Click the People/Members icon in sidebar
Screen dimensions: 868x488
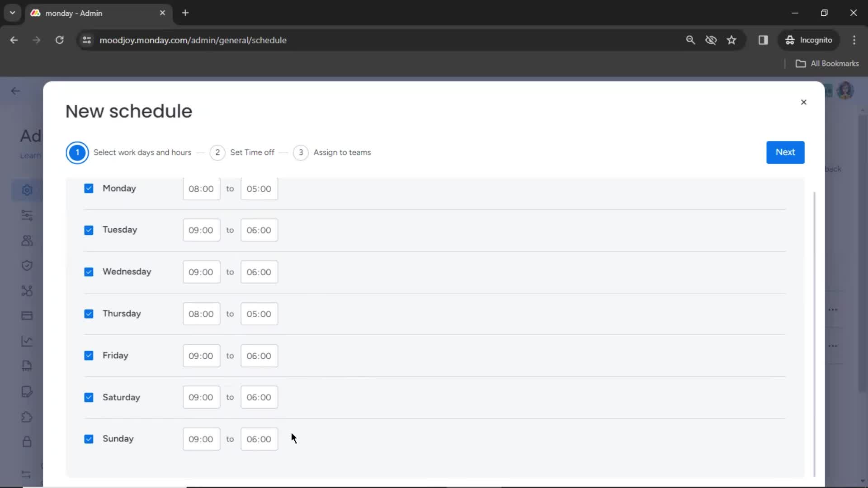pos(27,240)
